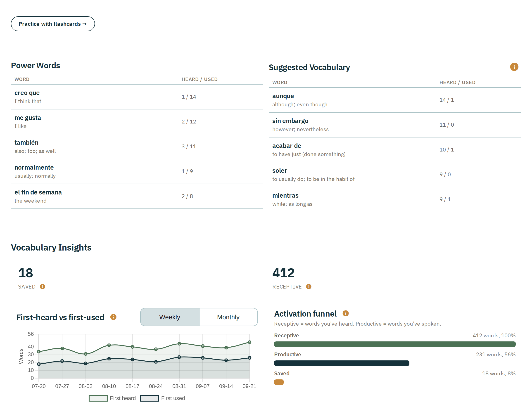Click the 08-03 First heard data point
The image size is (532, 407).
85,354
